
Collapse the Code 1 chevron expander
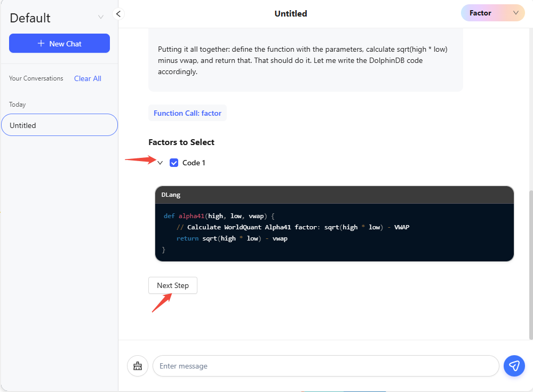click(160, 163)
